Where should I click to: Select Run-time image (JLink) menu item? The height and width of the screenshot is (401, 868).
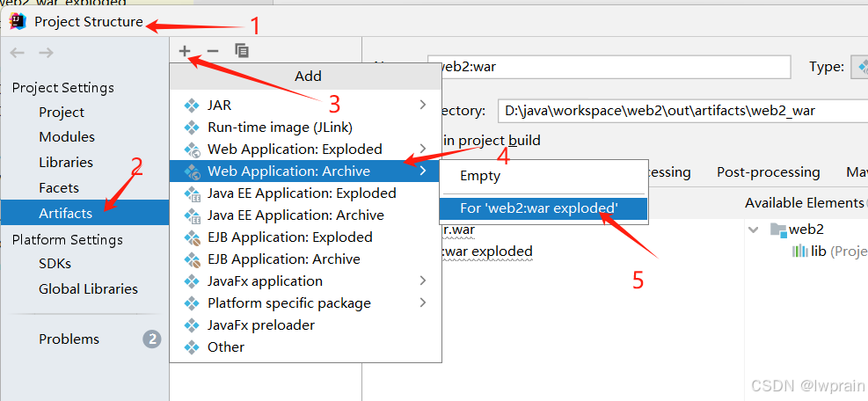pos(305,127)
